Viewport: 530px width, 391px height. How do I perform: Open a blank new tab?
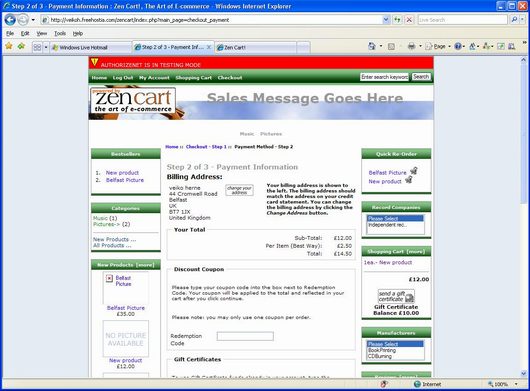(303, 48)
